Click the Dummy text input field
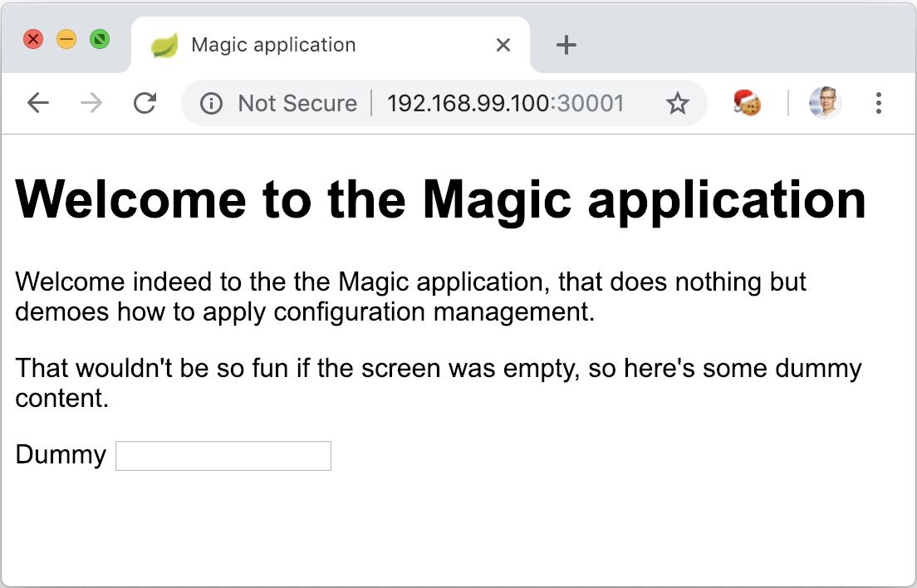917x588 pixels. pos(223,455)
